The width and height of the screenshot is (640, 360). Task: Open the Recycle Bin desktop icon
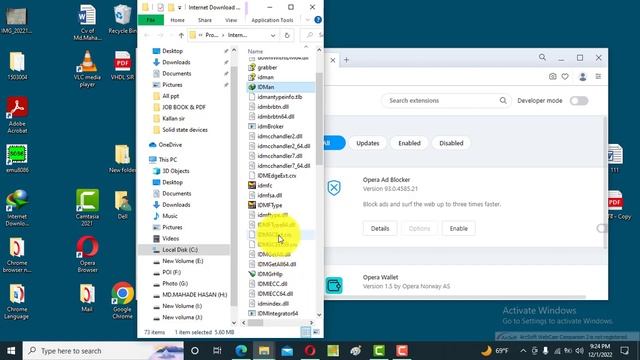pos(122,19)
